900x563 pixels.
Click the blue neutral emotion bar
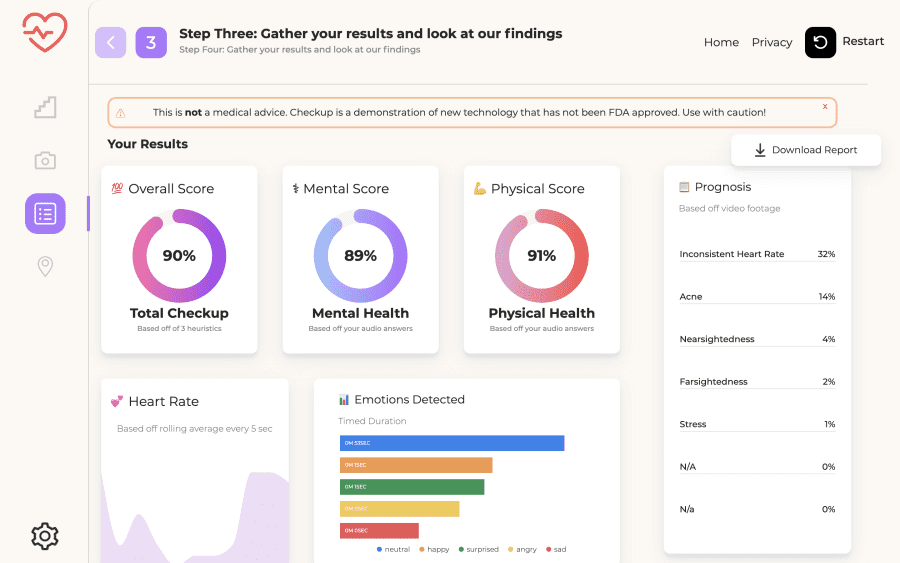click(452, 443)
